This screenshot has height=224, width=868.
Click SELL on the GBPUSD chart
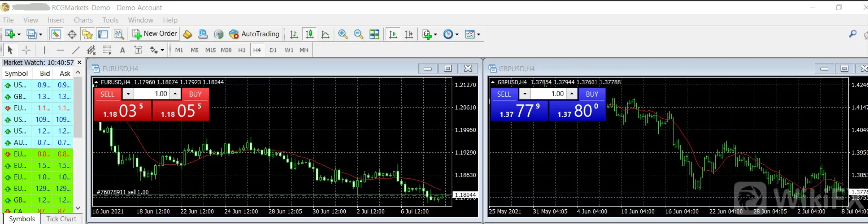(504, 94)
